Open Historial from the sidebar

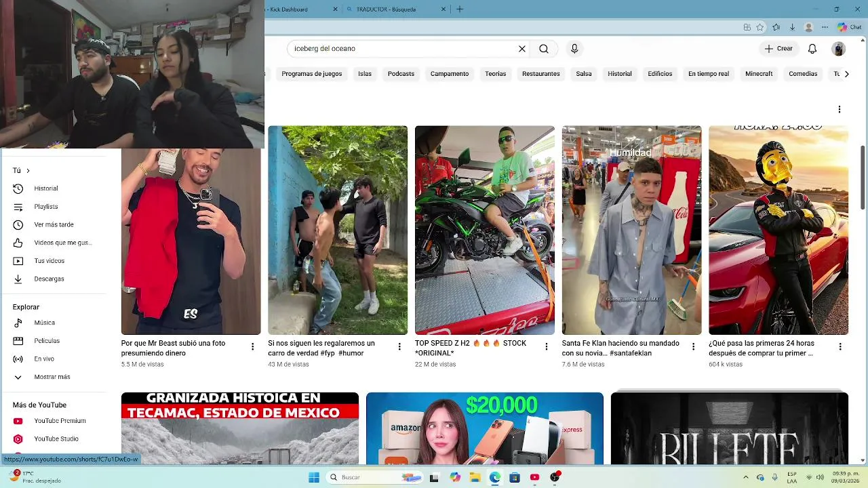click(53, 188)
